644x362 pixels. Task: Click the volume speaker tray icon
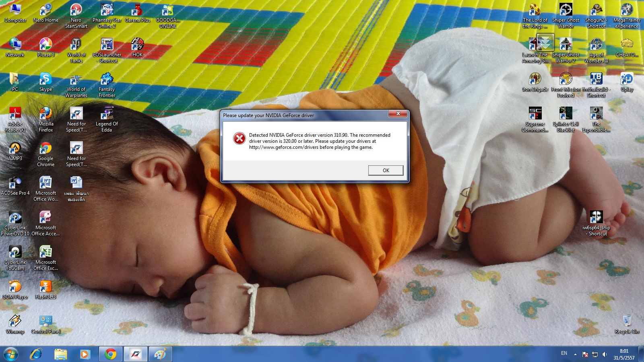pos(605,354)
